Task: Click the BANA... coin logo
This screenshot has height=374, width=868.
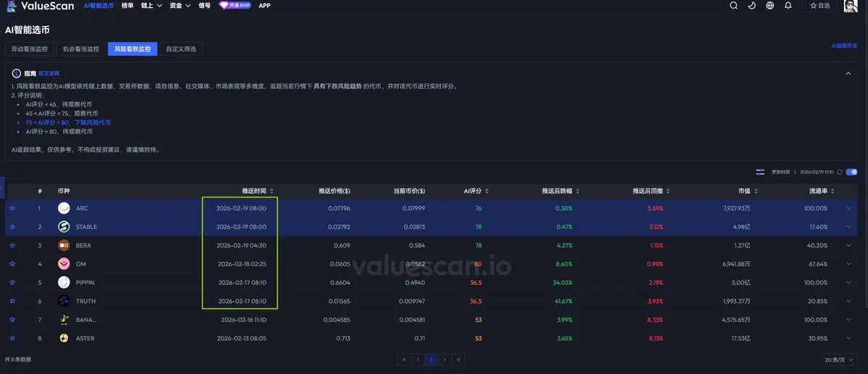Action: pos(64,320)
